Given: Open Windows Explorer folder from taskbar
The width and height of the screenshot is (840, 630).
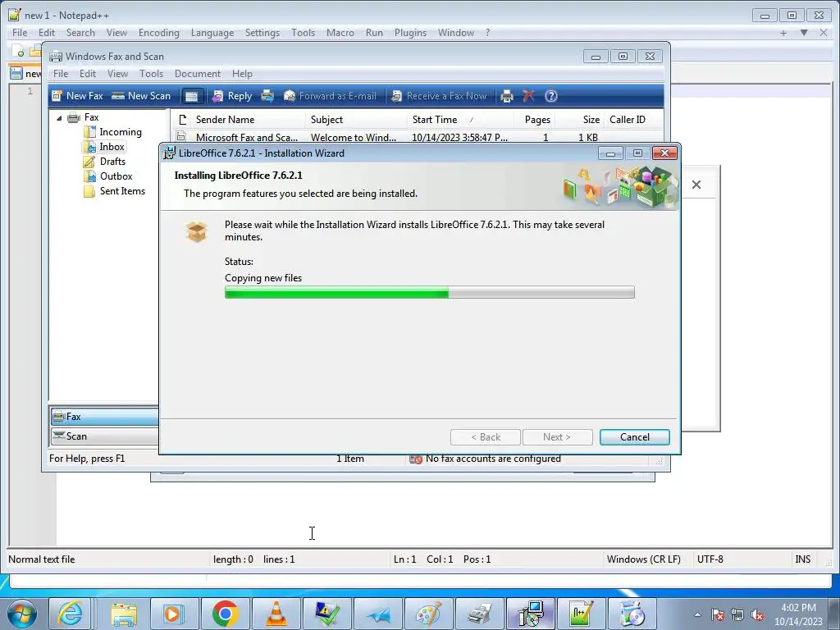Looking at the screenshot, I should point(124,614).
